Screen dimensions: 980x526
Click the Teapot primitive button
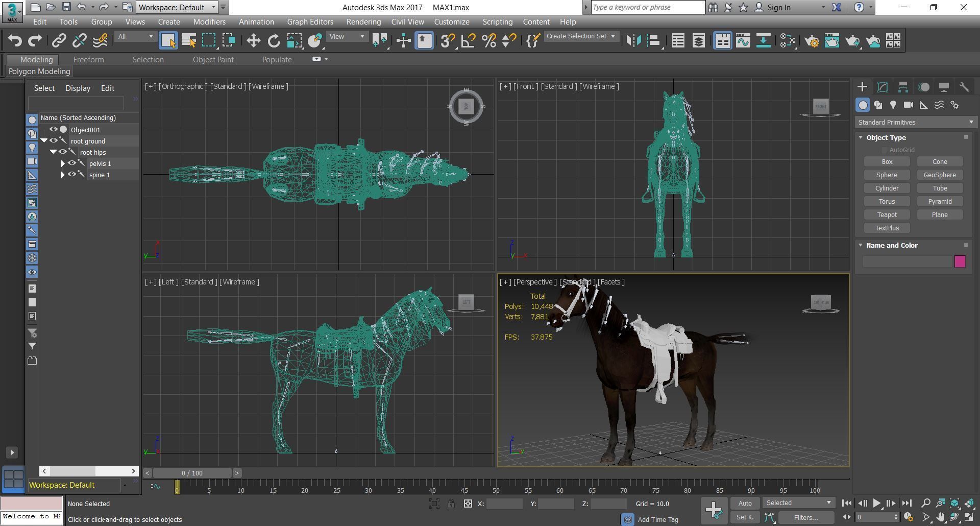887,215
